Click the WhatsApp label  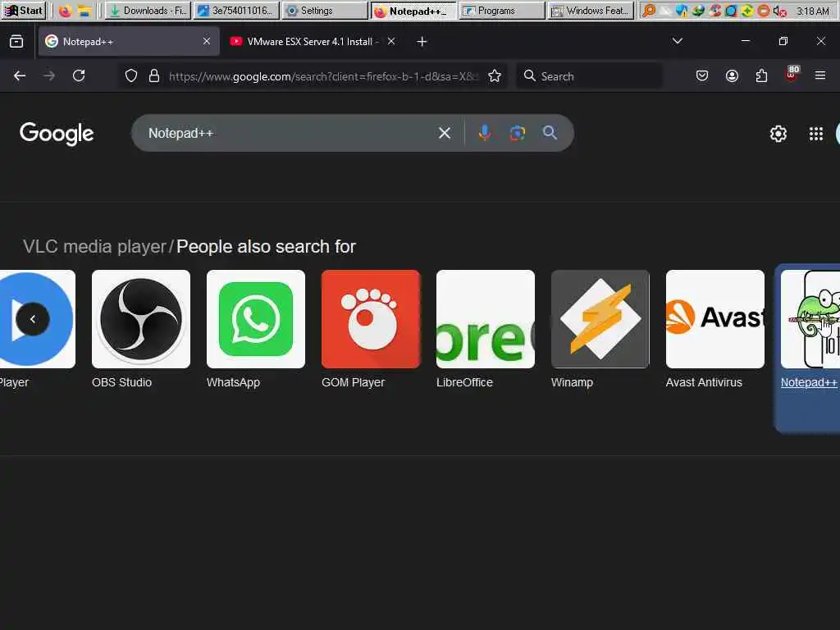point(233,382)
